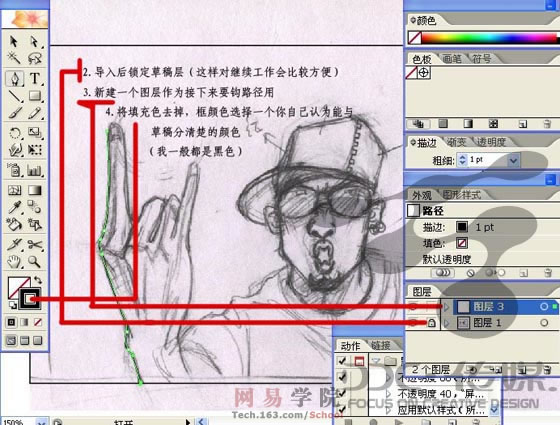Switch to full screen with menu bar
The height and width of the screenshot is (425, 560).
[24, 340]
